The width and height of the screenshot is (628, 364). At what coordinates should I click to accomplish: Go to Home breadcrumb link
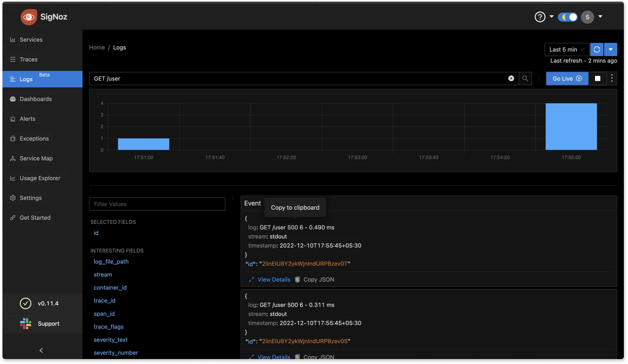[97, 47]
